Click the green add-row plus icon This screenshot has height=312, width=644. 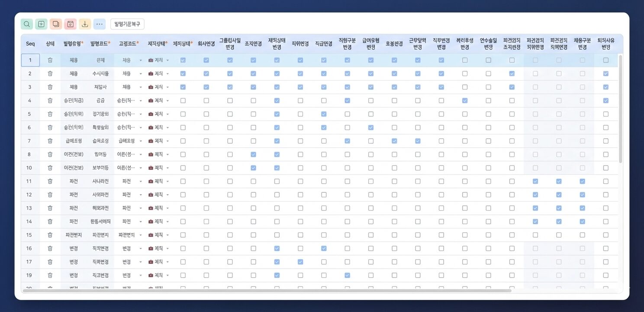tap(41, 24)
